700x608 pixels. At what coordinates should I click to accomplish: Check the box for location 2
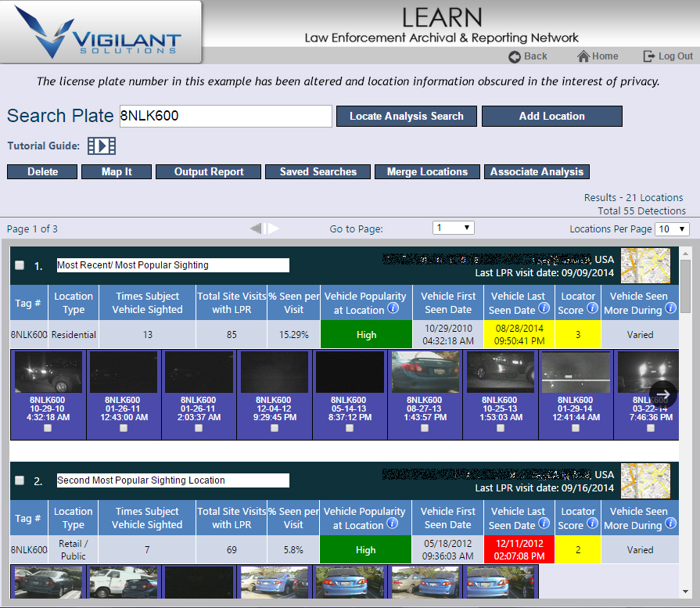[20, 480]
